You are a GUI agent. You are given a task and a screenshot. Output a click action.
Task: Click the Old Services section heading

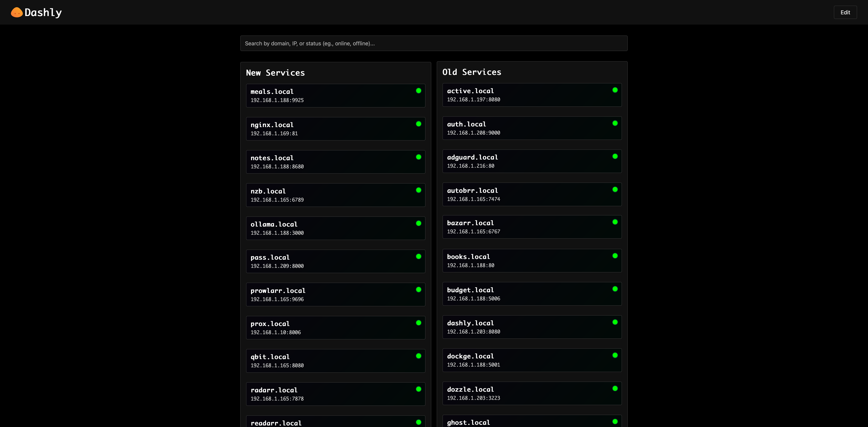click(x=472, y=72)
